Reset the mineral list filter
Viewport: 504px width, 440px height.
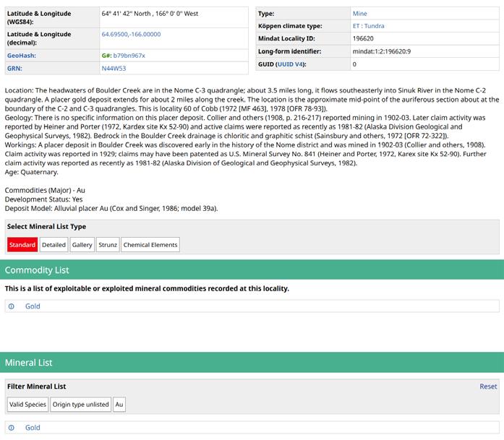(488, 387)
